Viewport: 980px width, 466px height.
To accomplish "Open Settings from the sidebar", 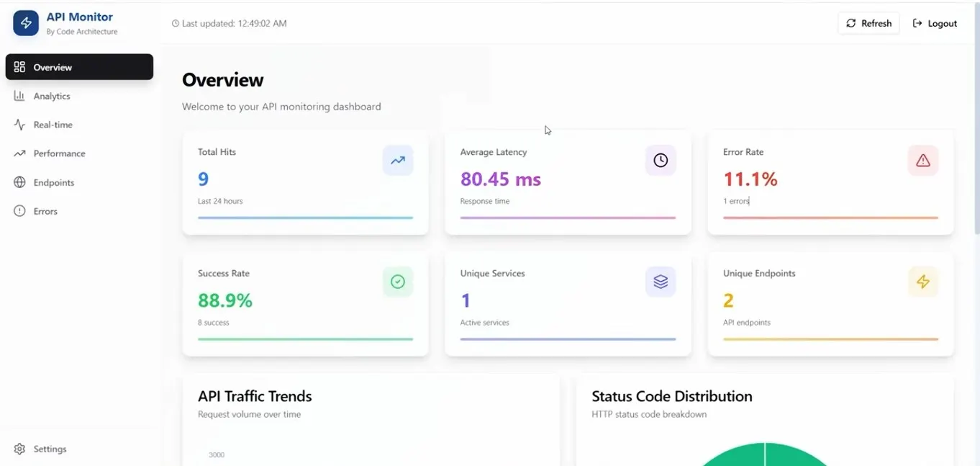I will point(79,449).
